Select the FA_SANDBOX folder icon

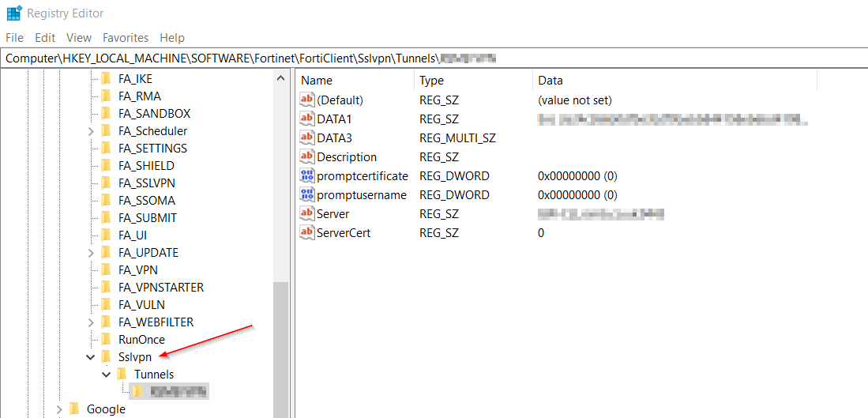point(107,114)
